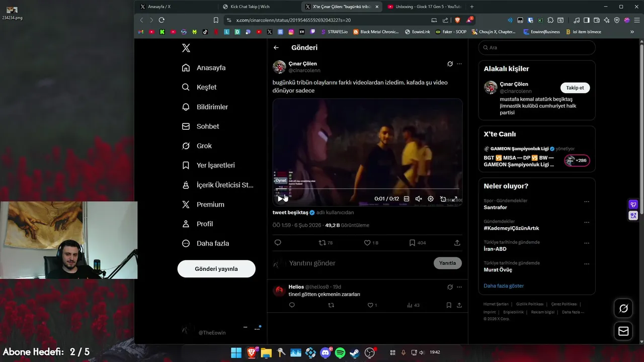644x362 pixels.
Task: Unmute the video
Action: [419, 199]
